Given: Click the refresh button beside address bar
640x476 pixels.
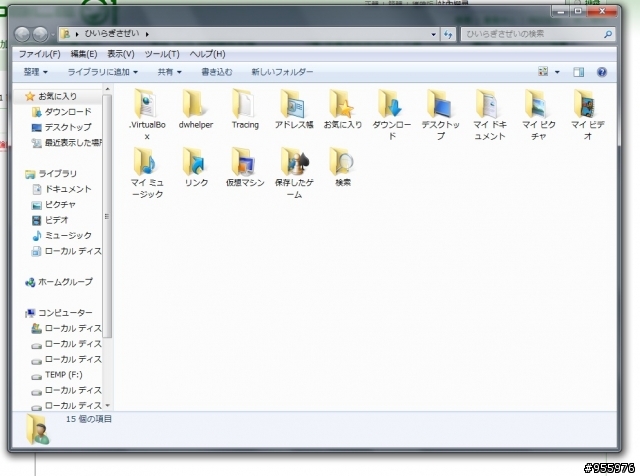Looking at the screenshot, I should pos(448,34).
